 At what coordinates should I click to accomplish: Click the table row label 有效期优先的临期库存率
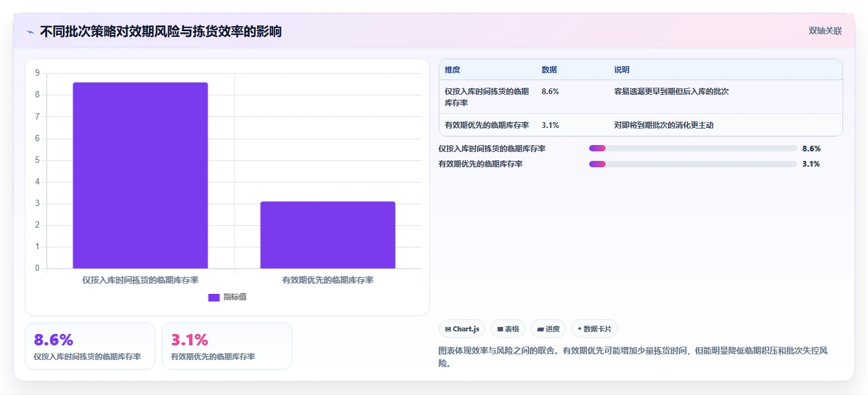pyautogui.click(x=487, y=125)
